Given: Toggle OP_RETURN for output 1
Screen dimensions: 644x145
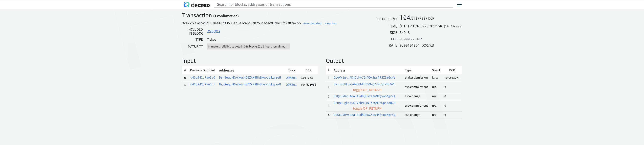Looking at the screenshot, I should 367,90.
